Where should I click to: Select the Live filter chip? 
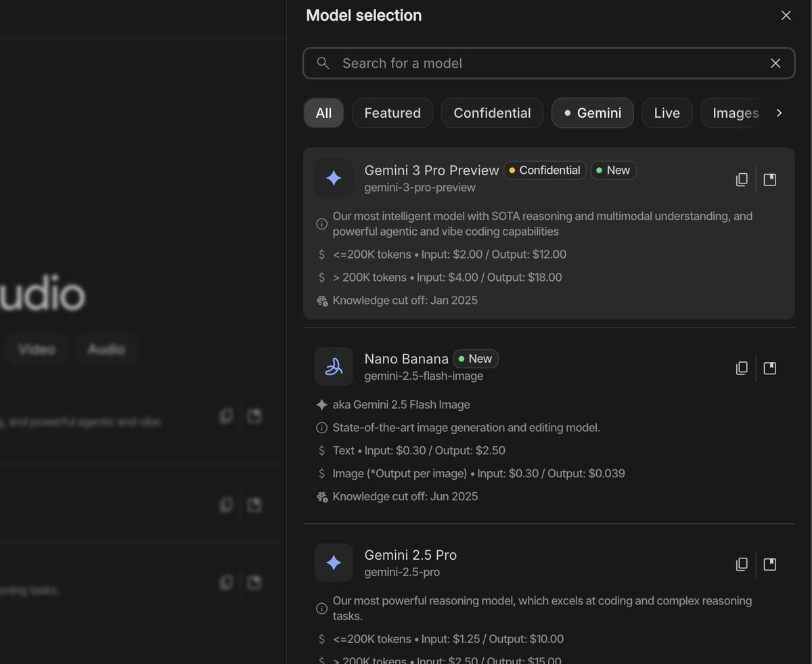coord(667,113)
